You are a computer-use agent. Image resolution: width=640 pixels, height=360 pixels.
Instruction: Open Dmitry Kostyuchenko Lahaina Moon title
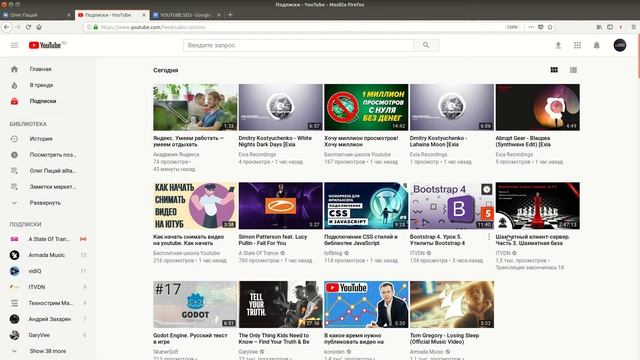(438, 141)
